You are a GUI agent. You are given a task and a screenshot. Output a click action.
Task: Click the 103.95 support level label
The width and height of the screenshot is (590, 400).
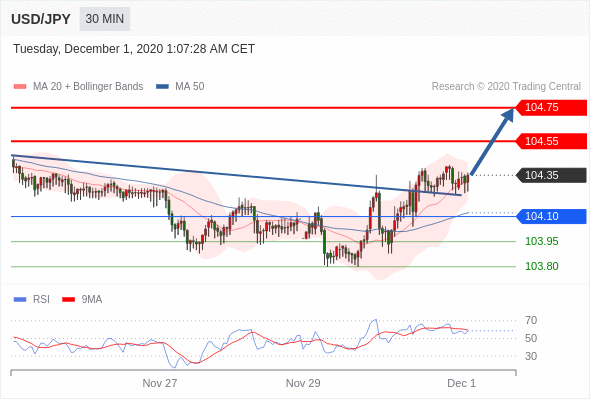point(542,241)
